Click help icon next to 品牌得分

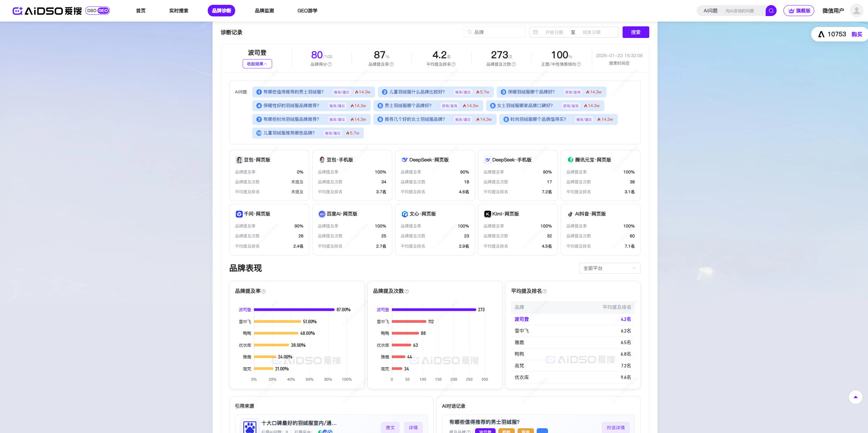tap(330, 64)
